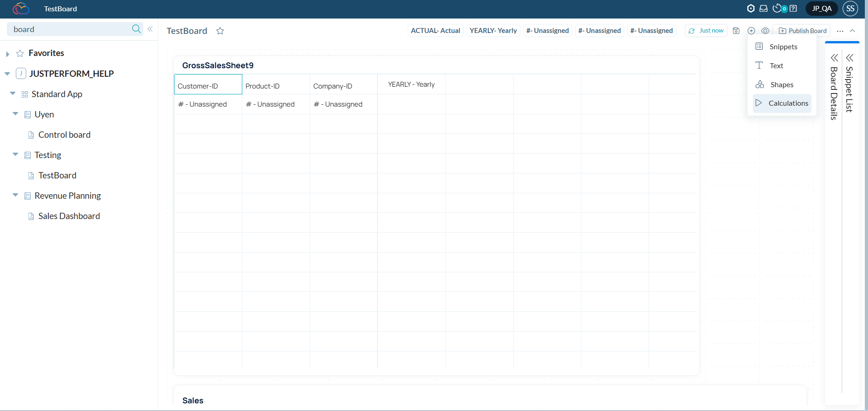Collapse the Revenue Planning folder
This screenshot has height=411, width=868.
pos(15,195)
